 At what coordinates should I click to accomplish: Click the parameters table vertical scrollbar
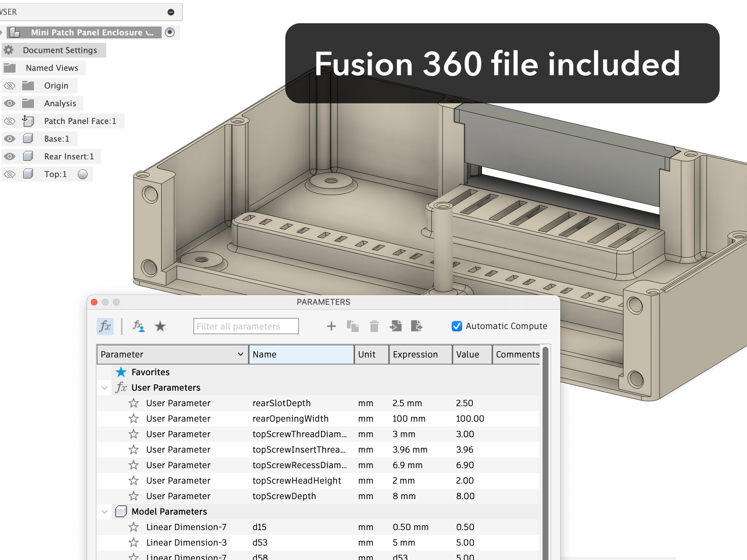(x=545, y=453)
